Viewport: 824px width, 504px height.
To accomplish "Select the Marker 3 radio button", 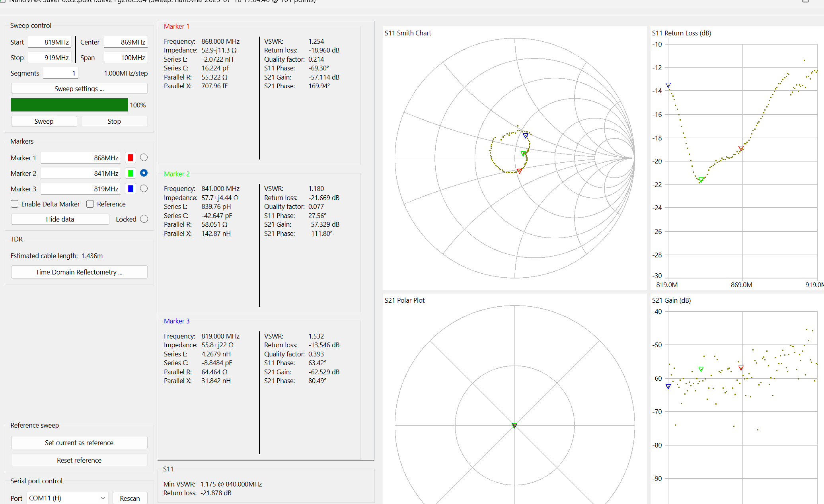I will pyautogui.click(x=144, y=189).
